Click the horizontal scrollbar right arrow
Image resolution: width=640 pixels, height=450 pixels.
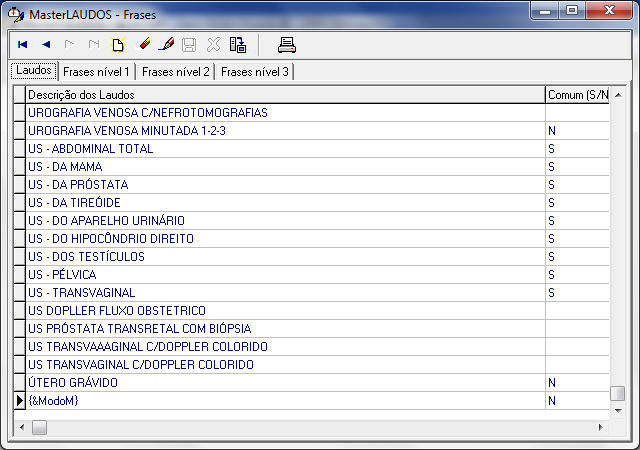[600, 428]
